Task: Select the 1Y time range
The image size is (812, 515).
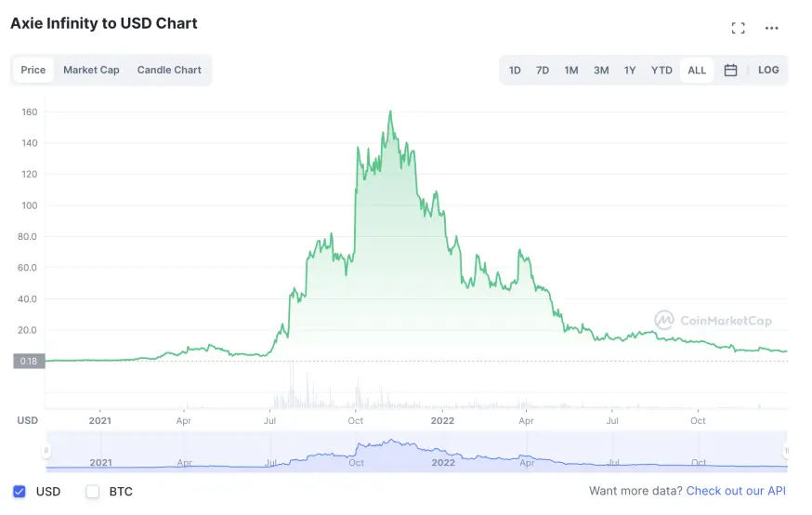Action: pos(630,70)
